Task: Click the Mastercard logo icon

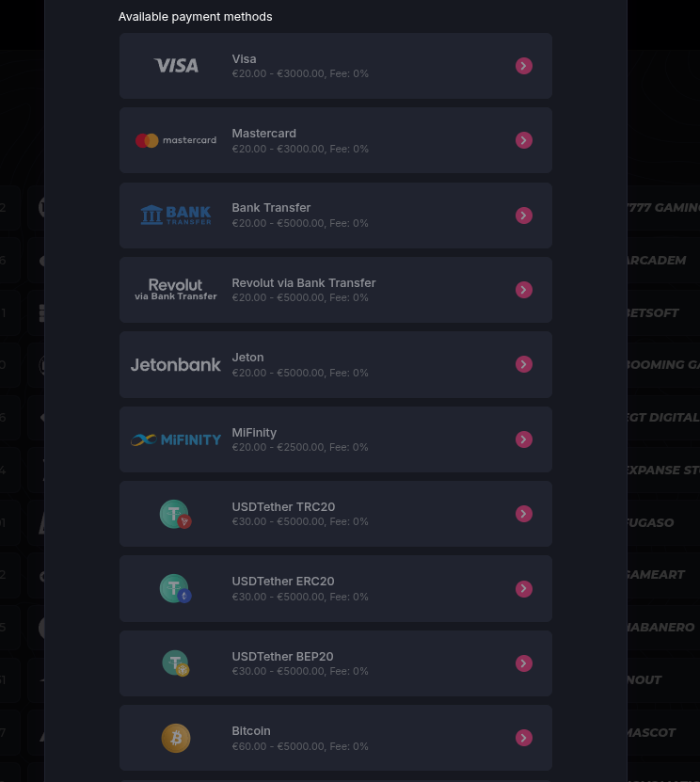Action: (176, 140)
